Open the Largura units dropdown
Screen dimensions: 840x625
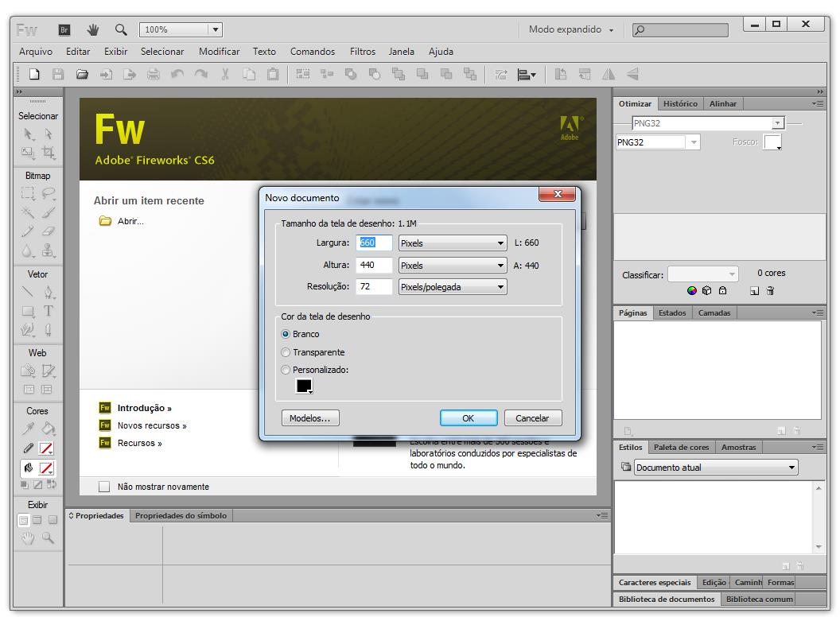point(453,243)
